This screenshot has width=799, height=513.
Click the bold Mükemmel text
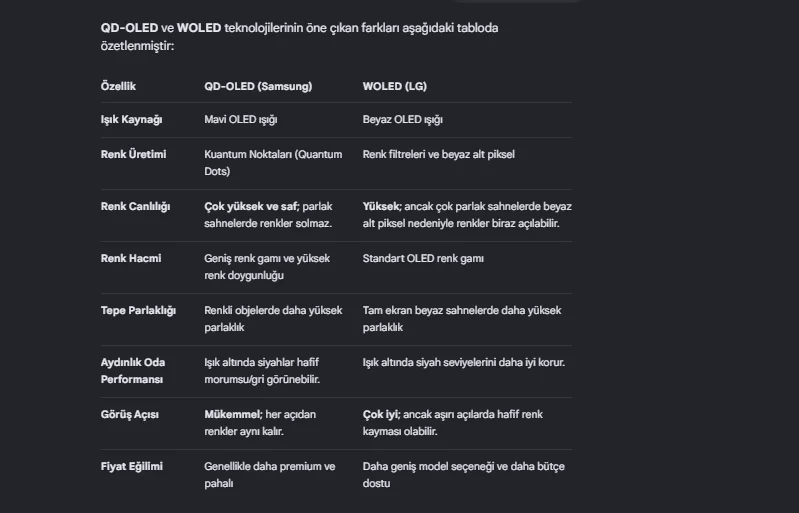[233, 414]
